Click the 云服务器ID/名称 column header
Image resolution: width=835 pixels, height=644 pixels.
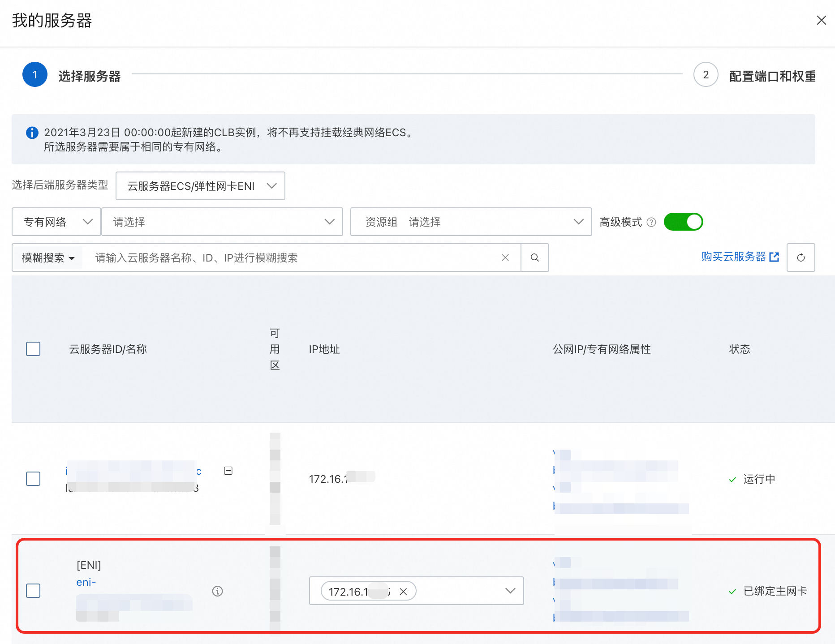tap(108, 349)
